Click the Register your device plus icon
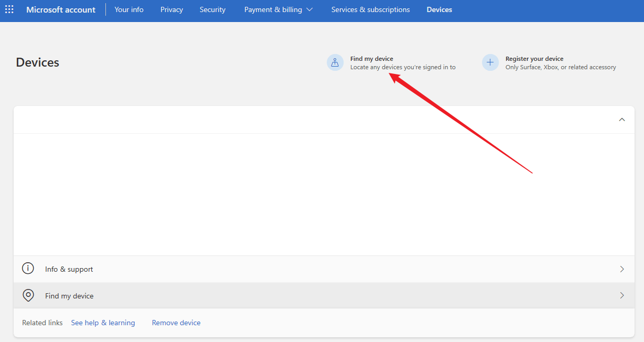 tap(490, 62)
